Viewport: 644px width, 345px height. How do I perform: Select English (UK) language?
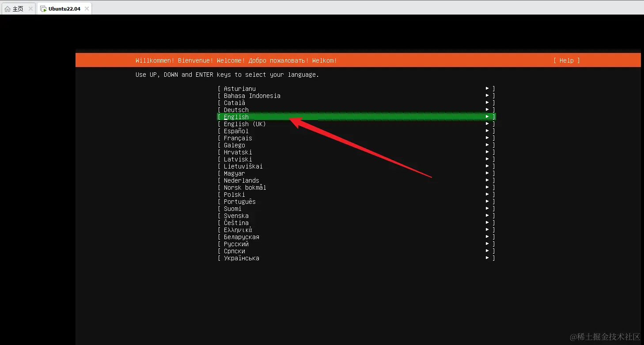click(x=356, y=124)
